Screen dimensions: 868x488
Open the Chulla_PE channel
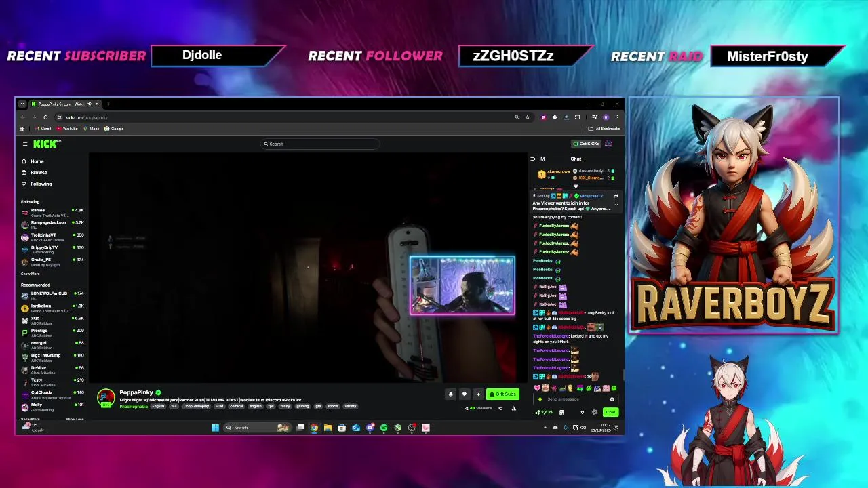coord(53,262)
